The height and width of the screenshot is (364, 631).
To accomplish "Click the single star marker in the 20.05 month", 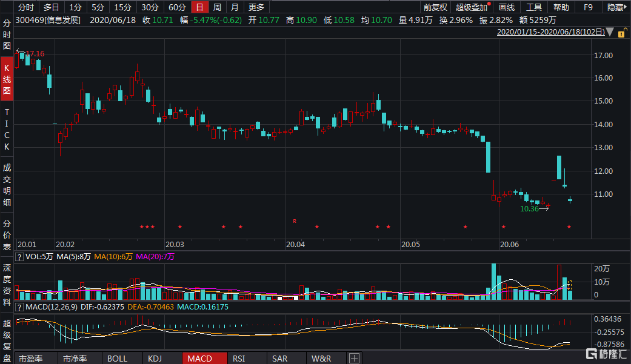I will tap(465, 227).
